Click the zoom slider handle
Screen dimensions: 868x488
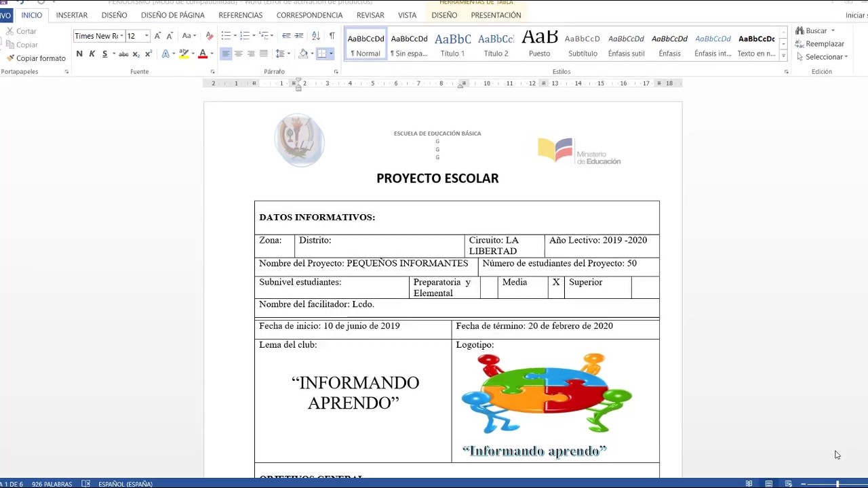pos(837,484)
